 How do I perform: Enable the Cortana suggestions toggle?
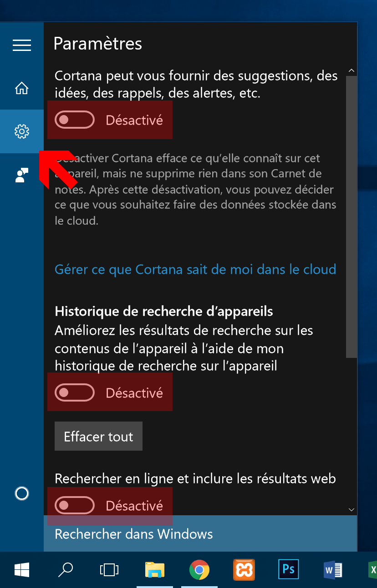(x=75, y=120)
